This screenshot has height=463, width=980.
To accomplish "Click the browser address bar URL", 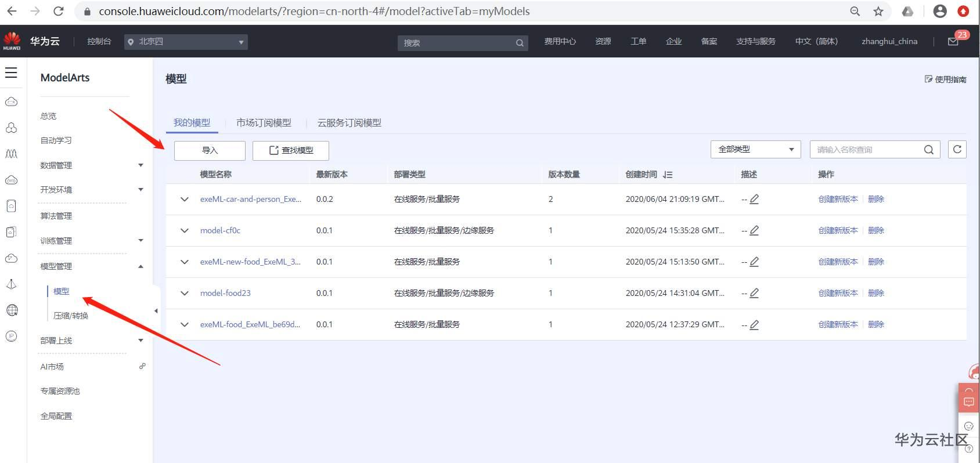I will 314,11.
